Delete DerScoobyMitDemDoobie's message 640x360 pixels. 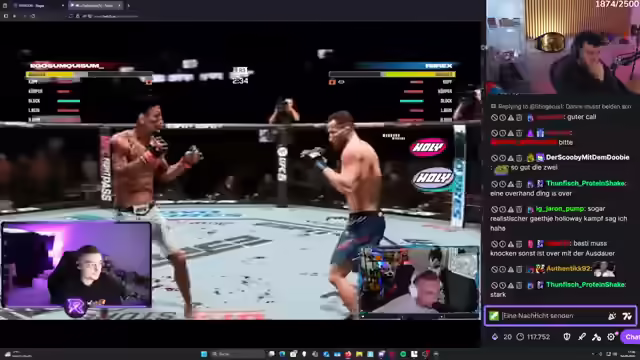click(x=519, y=158)
